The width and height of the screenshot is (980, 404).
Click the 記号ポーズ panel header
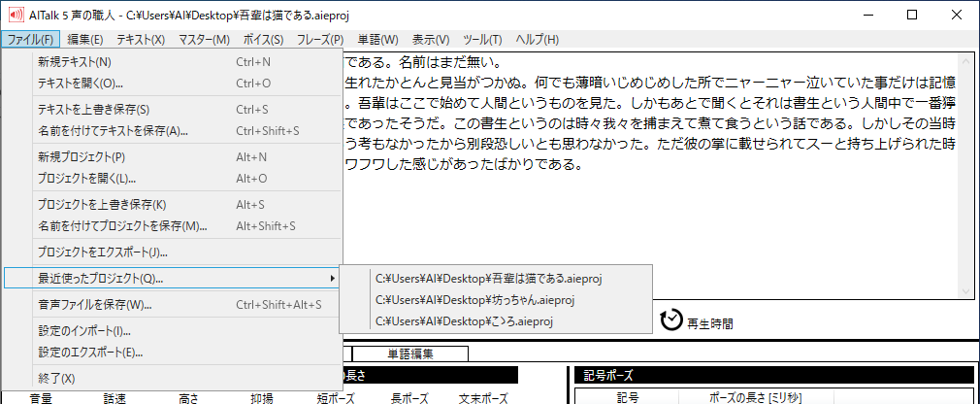tap(774, 375)
